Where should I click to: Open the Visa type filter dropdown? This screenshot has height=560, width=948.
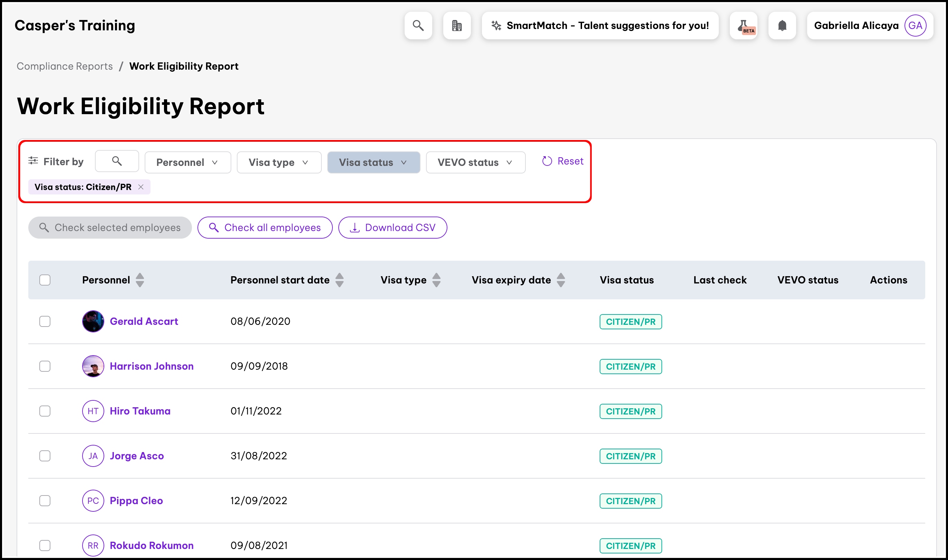click(x=279, y=163)
